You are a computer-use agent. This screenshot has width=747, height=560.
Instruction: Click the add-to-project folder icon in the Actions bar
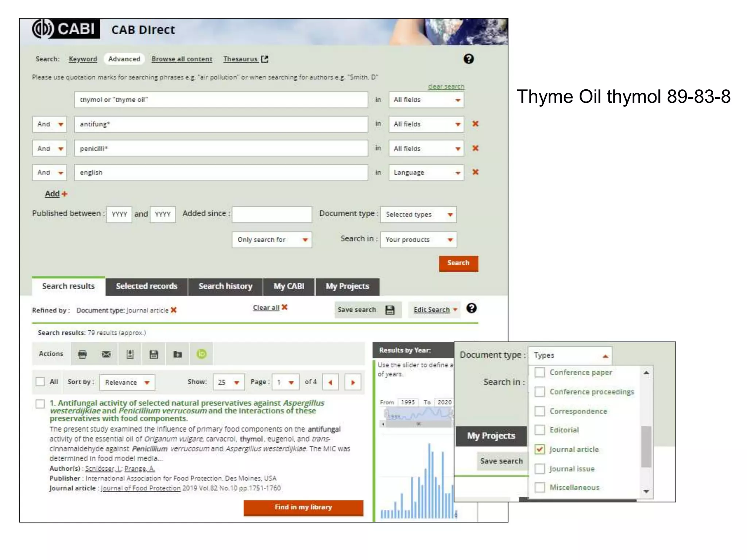(x=177, y=354)
